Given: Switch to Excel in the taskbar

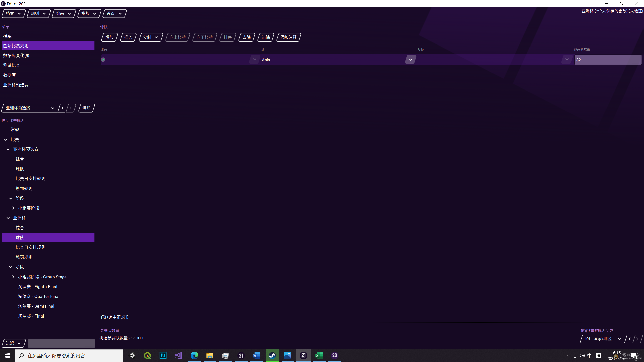Looking at the screenshot, I should 319,355.
